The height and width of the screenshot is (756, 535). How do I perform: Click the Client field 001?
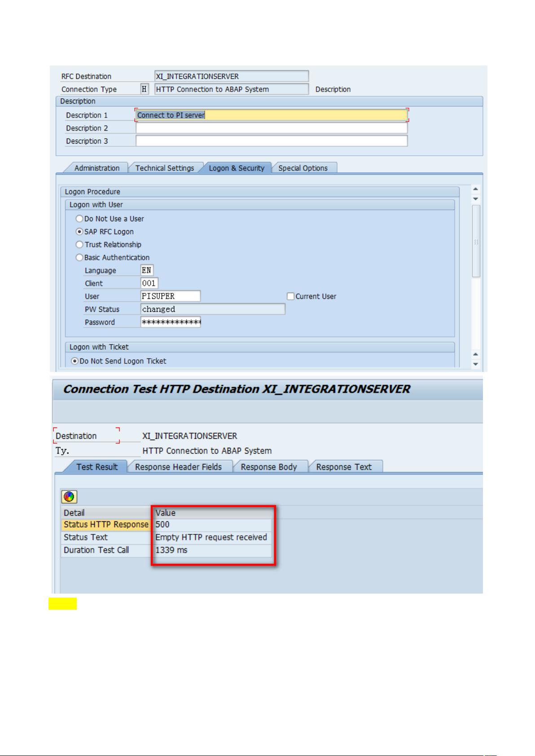149,283
